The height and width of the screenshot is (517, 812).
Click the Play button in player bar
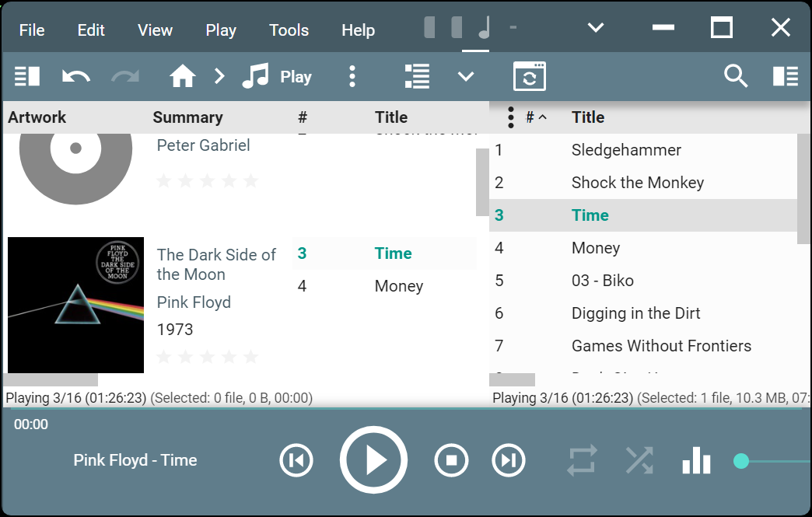(x=373, y=460)
